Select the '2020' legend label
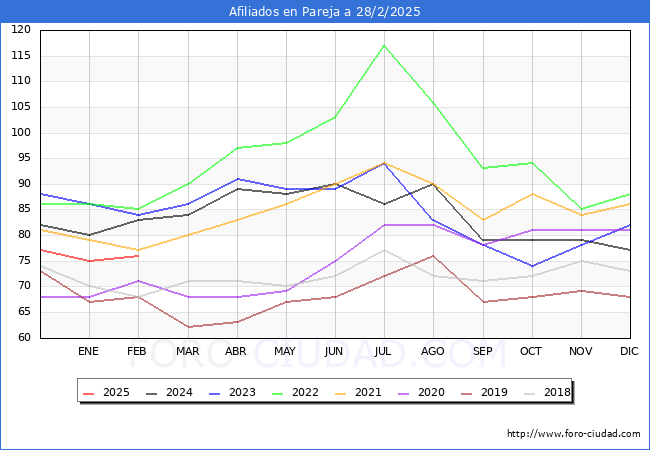Image resolution: width=650 pixels, height=450 pixels. point(431,392)
